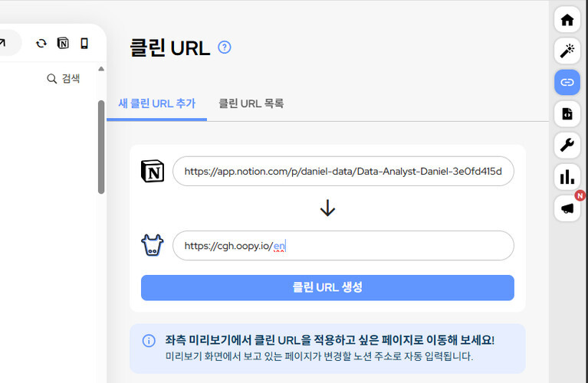Click the notice text 미리보기 화면에서 보고 있는
This screenshot has width=588, height=383.
tap(319, 356)
